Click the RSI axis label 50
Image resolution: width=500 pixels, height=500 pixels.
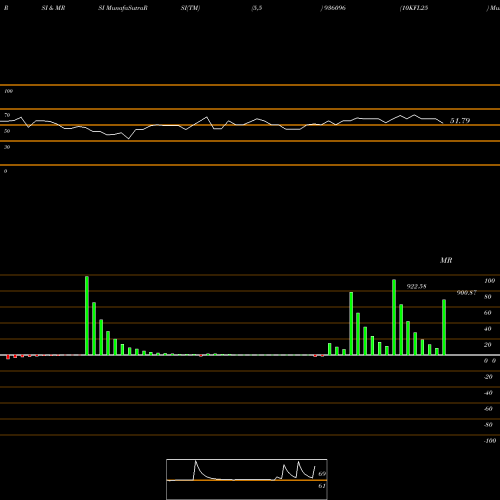7,131
